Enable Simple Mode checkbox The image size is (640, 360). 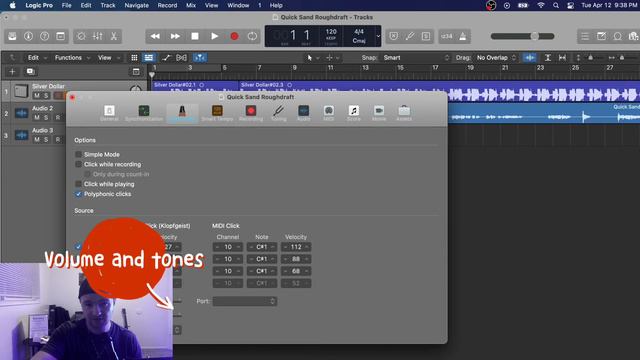point(78,154)
